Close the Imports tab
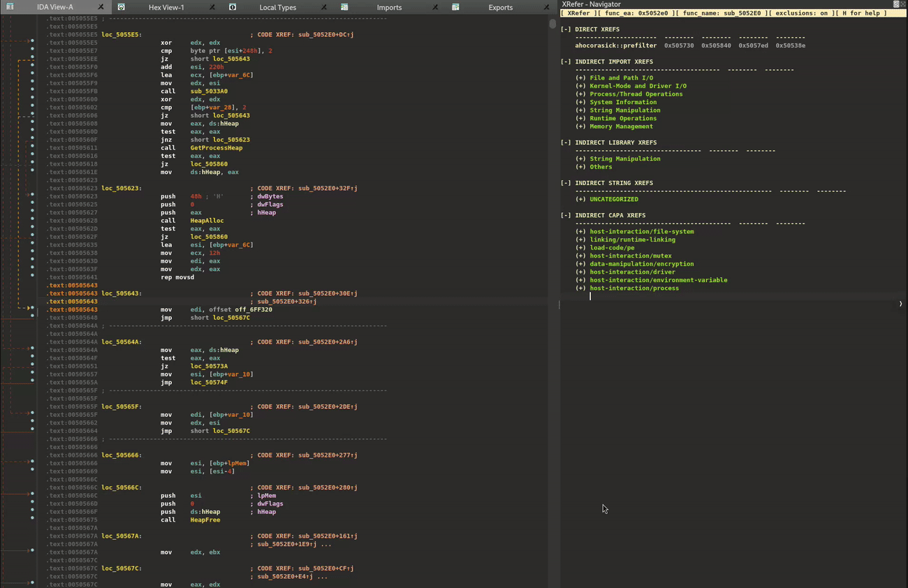 click(x=435, y=7)
